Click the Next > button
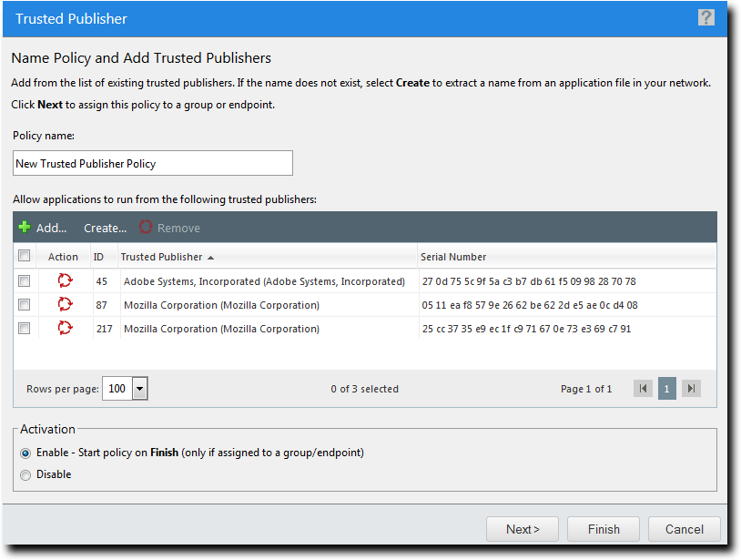 [x=523, y=529]
